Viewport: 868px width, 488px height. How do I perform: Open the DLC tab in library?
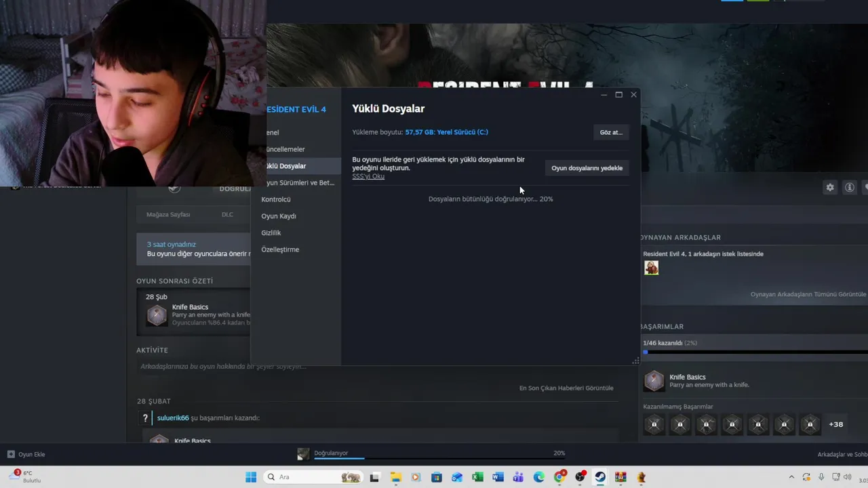tap(227, 215)
